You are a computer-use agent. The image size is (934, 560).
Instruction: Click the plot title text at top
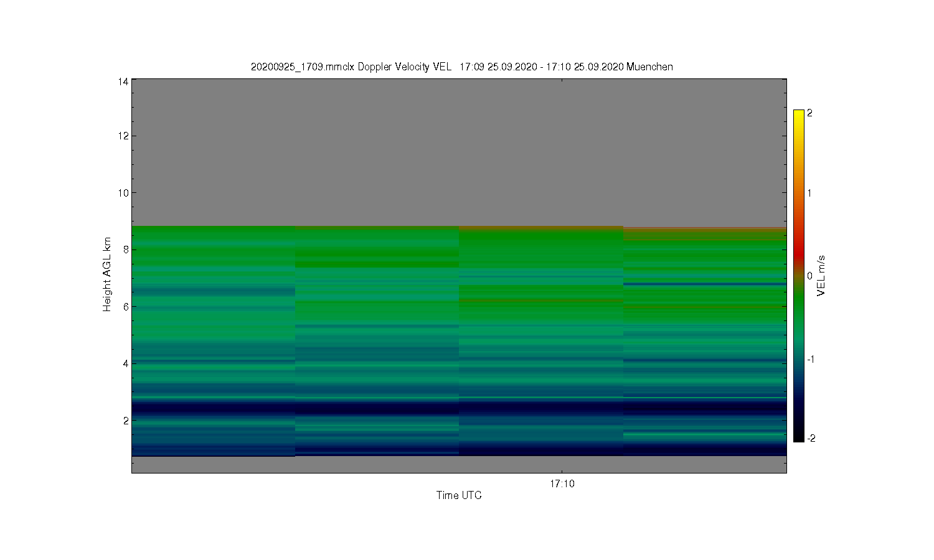point(461,67)
